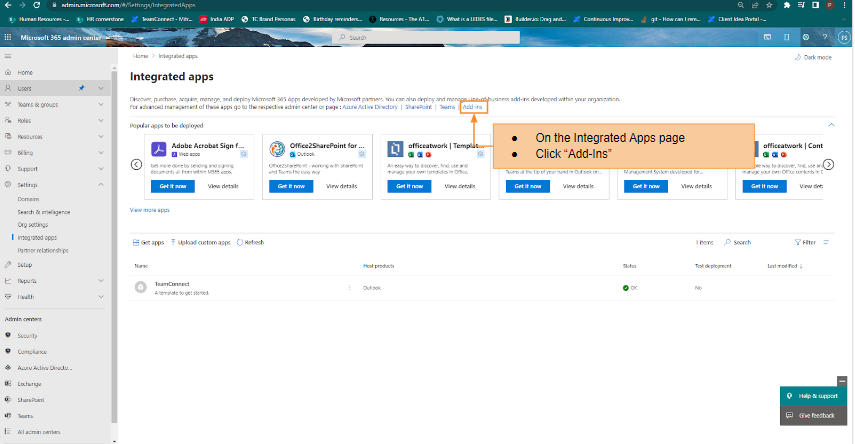The height and width of the screenshot is (444, 855).
Task: Open the help question mark icon
Action: [824, 37]
